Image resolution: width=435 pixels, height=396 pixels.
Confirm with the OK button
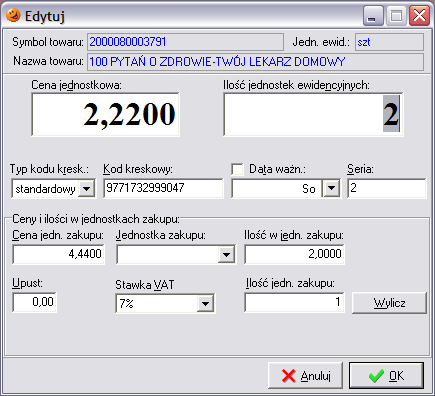(x=387, y=376)
